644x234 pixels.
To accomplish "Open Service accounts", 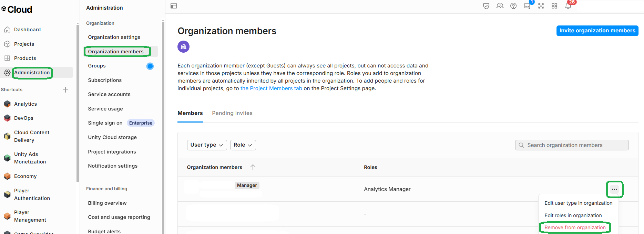I will tap(109, 94).
